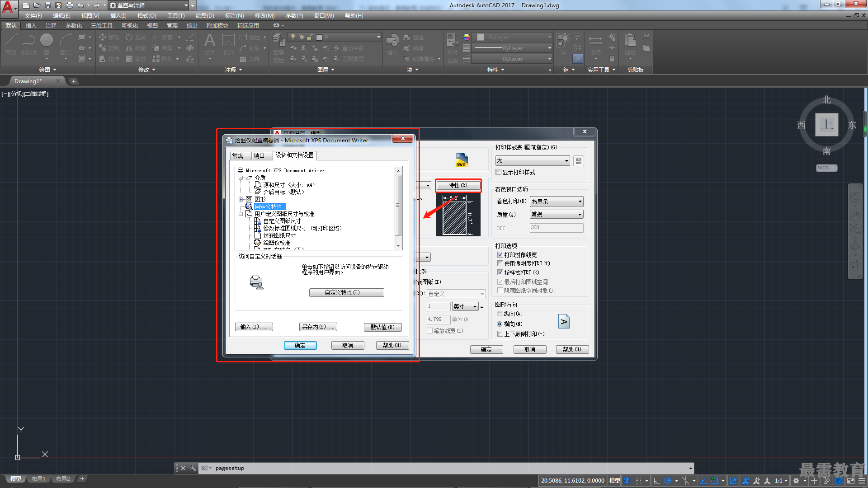Screen dimensions: 868x488
Task: Click the Insert block (插入) icon
Action: pyautogui.click(x=392, y=44)
